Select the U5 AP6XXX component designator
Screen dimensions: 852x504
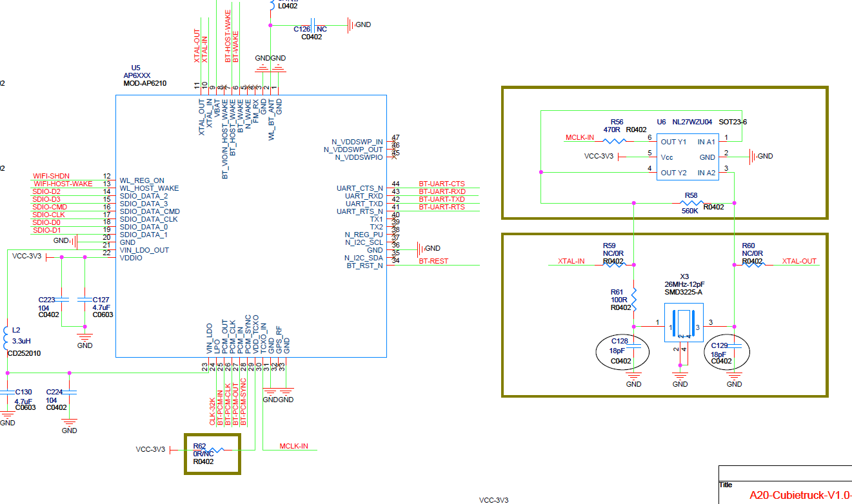[x=136, y=68]
